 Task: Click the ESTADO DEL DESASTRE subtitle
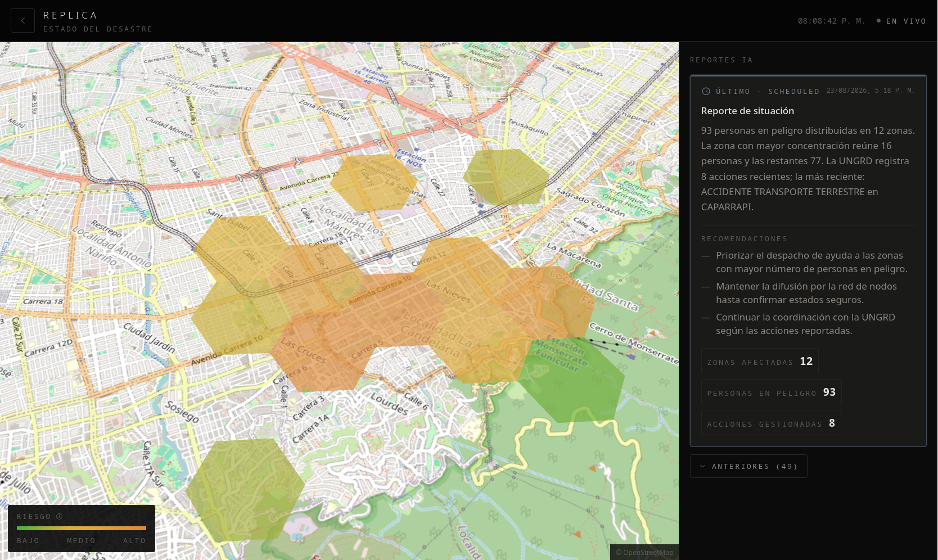(x=98, y=29)
